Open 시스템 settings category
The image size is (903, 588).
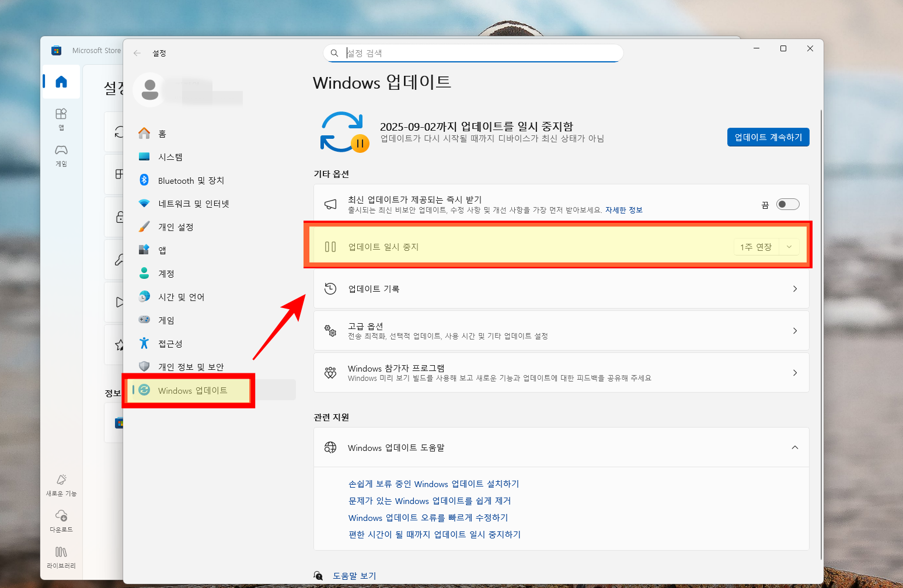click(x=214, y=157)
